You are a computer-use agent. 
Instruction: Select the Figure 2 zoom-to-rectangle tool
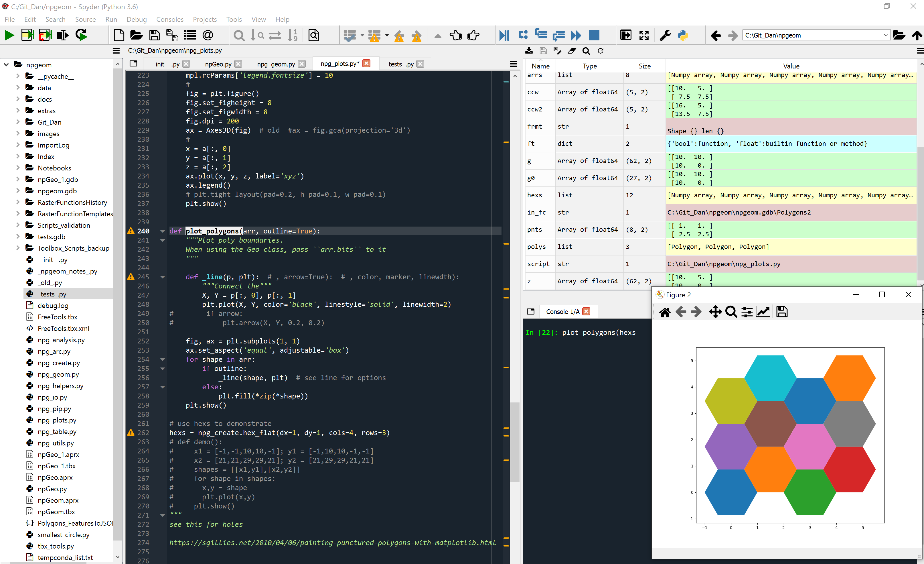[731, 312]
